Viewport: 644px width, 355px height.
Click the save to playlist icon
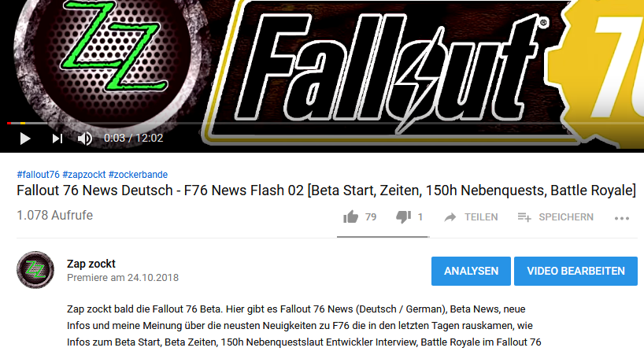point(524,216)
